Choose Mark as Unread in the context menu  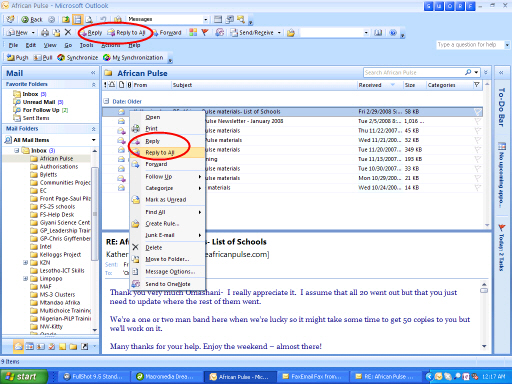(167, 200)
